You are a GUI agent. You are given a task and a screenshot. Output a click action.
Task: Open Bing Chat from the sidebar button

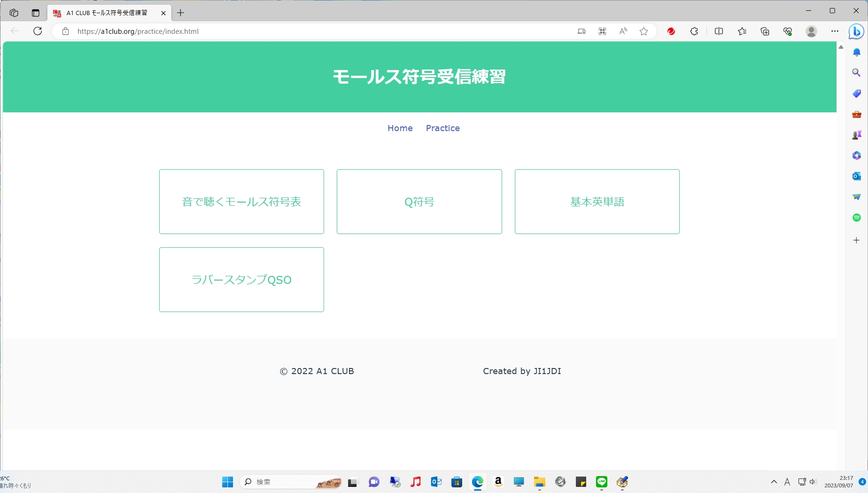click(x=856, y=31)
